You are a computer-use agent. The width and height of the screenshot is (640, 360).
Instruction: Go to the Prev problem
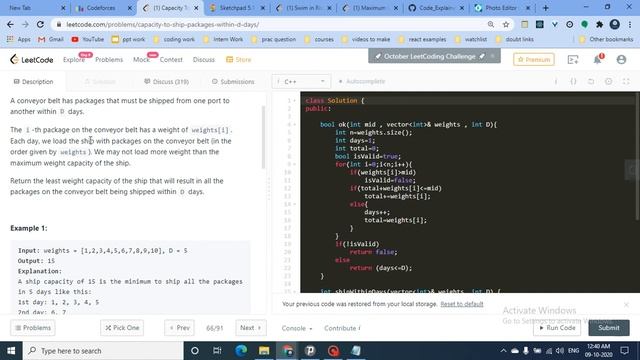[179, 328]
